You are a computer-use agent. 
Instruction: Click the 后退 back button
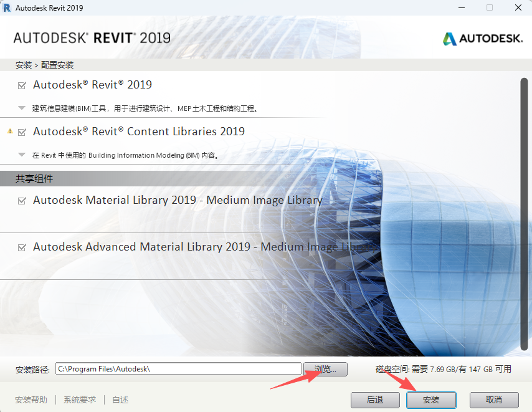tap(375, 400)
